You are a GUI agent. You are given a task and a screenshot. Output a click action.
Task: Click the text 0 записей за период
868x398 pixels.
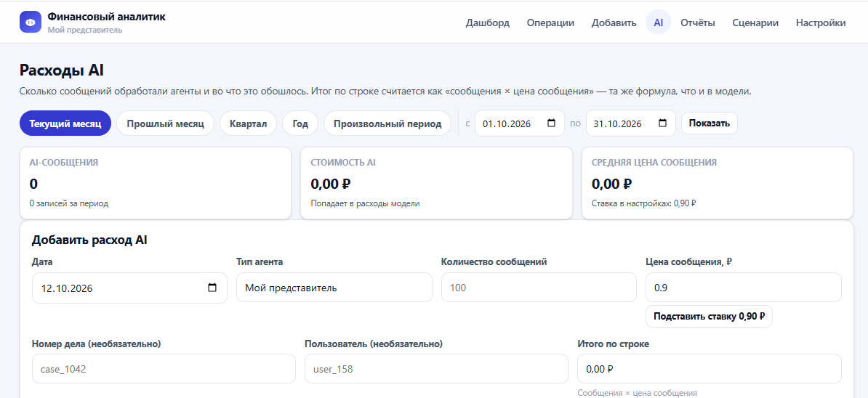pos(68,203)
